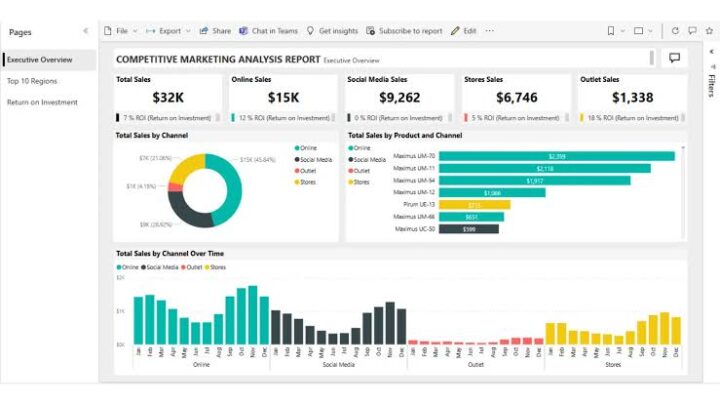
Task: Open the more options ellipsis menu
Action: point(489,31)
